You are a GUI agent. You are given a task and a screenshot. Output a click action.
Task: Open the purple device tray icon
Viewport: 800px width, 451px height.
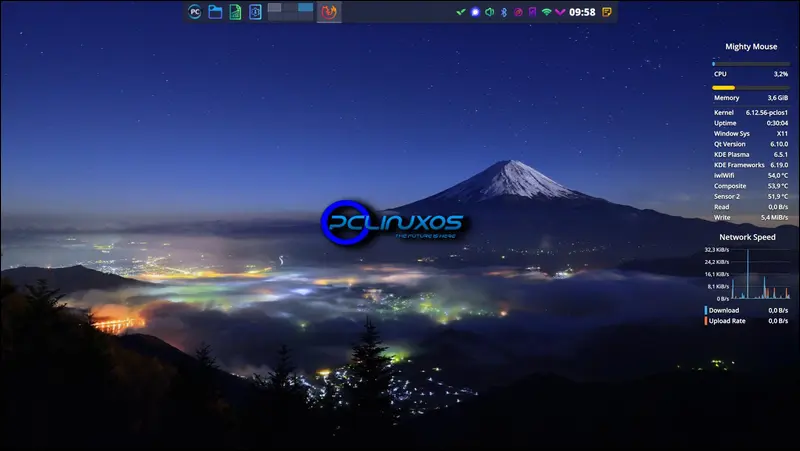pyautogui.click(x=532, y=12)
